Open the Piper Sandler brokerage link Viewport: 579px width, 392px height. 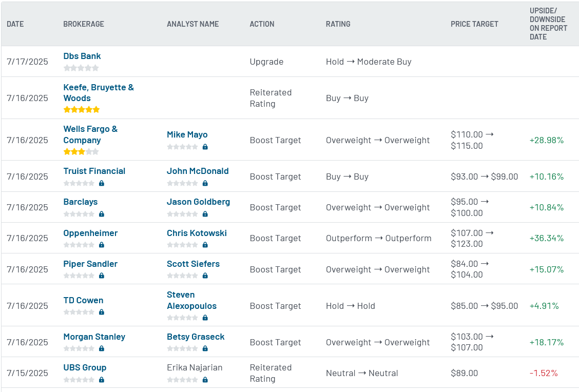pos(90,264)
